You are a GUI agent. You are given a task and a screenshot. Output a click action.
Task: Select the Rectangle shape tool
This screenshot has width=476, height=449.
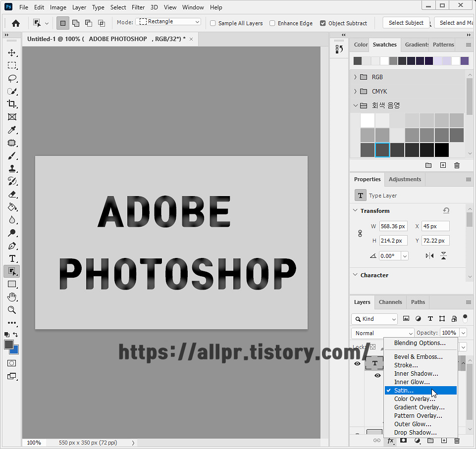click(12, 284)
